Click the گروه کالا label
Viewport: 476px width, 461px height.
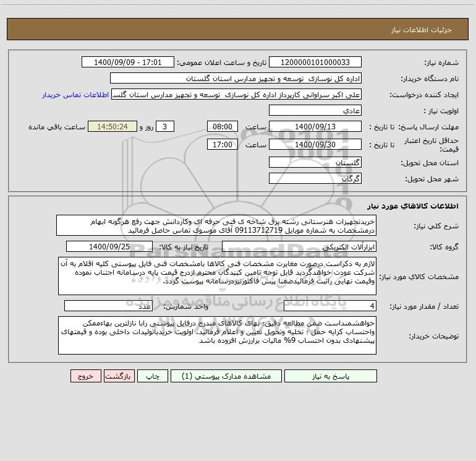pos(444,247)
